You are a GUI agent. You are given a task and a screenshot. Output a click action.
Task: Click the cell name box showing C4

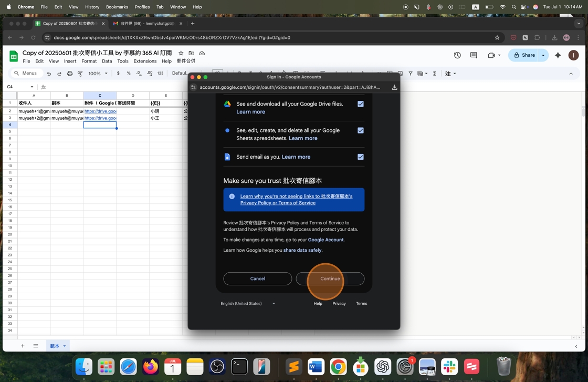20,87
